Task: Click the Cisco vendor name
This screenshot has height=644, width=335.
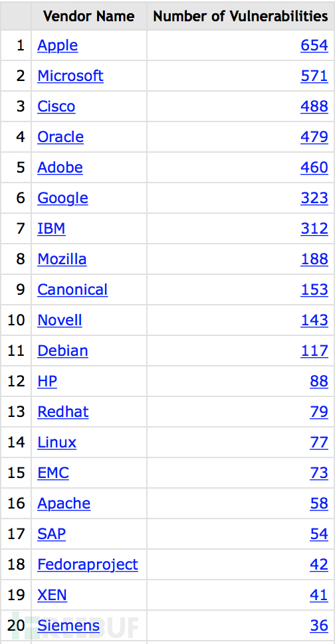Action: click(56, 106)
